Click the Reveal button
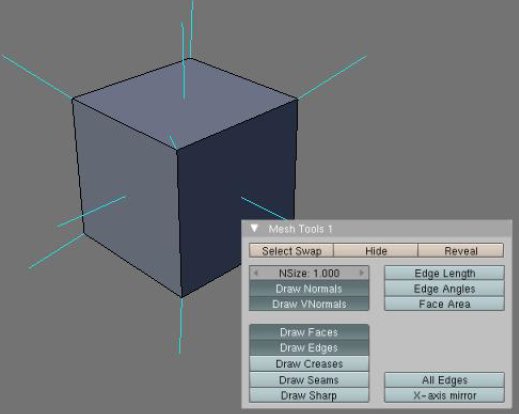This screenshot has width=519, height=414. [x=461, y=251]
